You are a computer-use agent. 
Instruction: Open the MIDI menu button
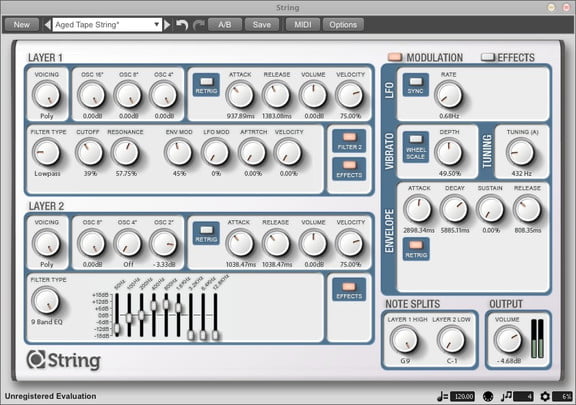pyautogui.click(x=303, y=25)
